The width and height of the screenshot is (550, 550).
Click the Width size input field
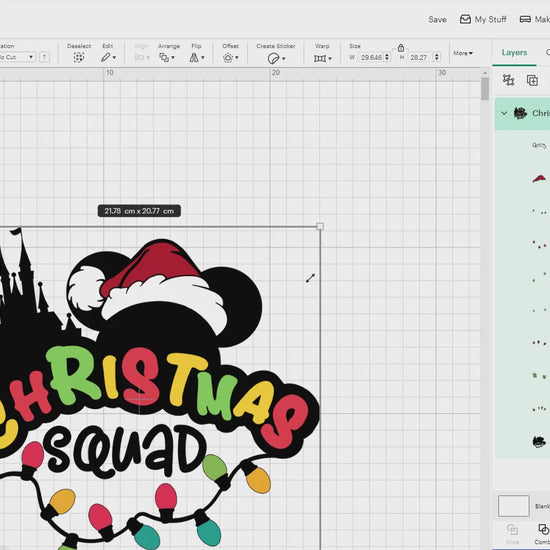point(371,57)
